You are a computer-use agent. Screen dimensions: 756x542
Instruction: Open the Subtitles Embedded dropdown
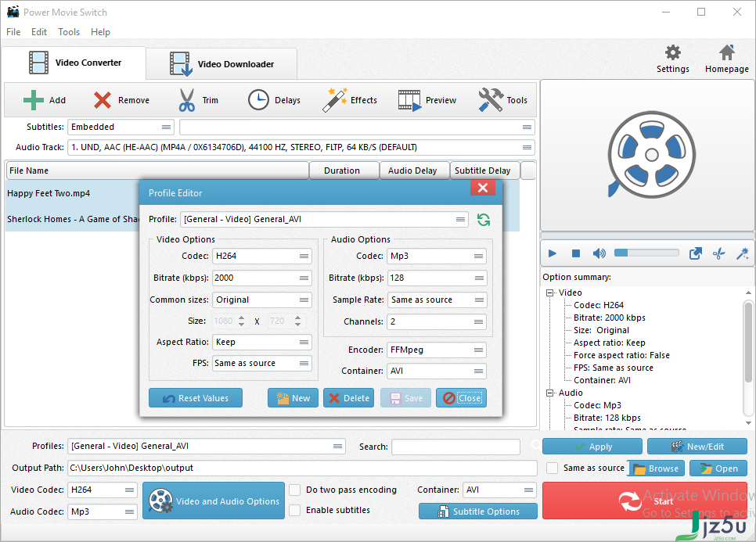(x=121, y=127)
